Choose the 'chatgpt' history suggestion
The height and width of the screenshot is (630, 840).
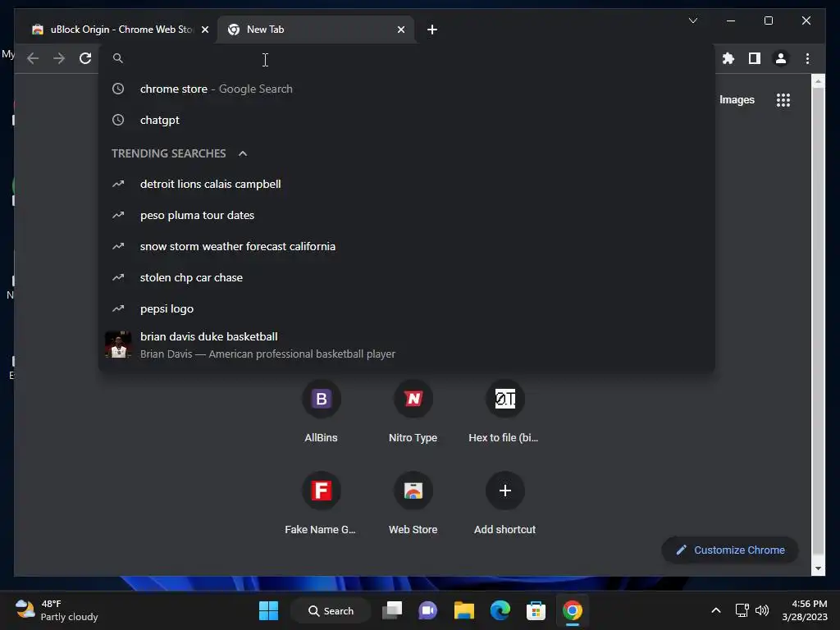coord(407,120)
